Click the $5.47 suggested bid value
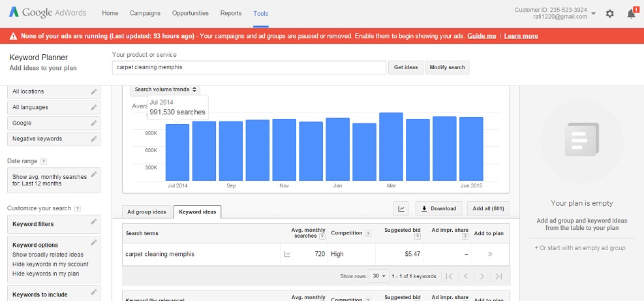The width and height of the screenshot is (644, 301). [x=412, y=254]
